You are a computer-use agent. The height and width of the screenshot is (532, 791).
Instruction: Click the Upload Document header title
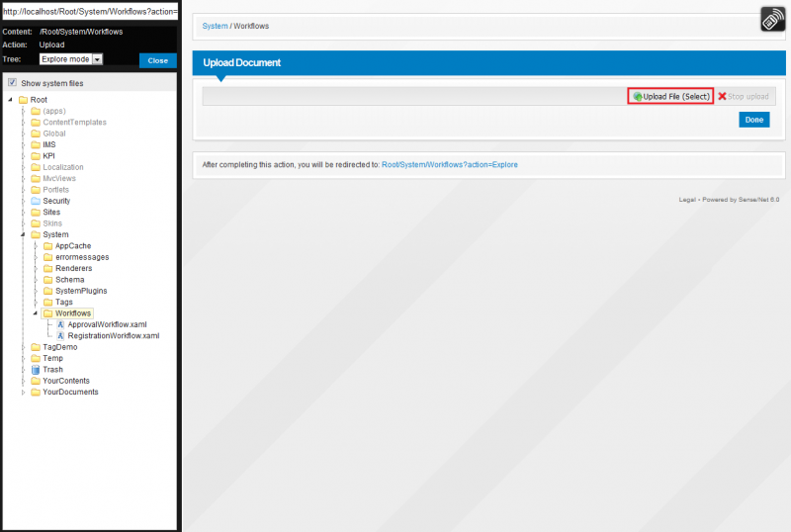point(241,62)
